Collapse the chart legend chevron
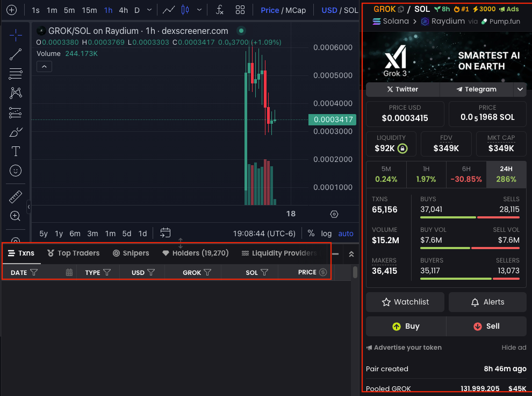Image resolution: width=532 pixels, height=396 pixels. tap(45, 67)
